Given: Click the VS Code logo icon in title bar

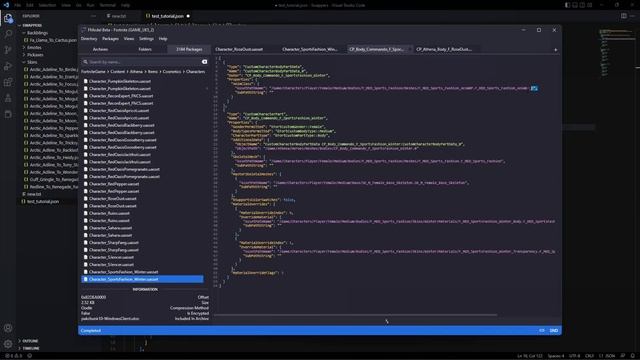Looking at the screenshot, I should pyautogui.click(x=6, y=5).
